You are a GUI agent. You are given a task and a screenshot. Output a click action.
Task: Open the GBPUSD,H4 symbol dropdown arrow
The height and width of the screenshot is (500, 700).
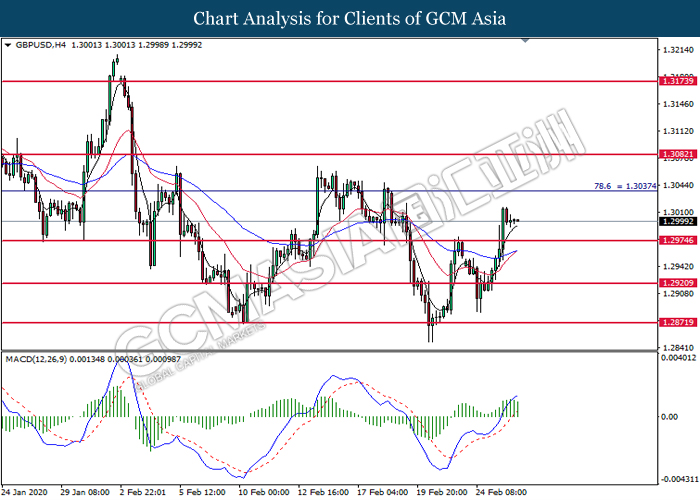8,45
